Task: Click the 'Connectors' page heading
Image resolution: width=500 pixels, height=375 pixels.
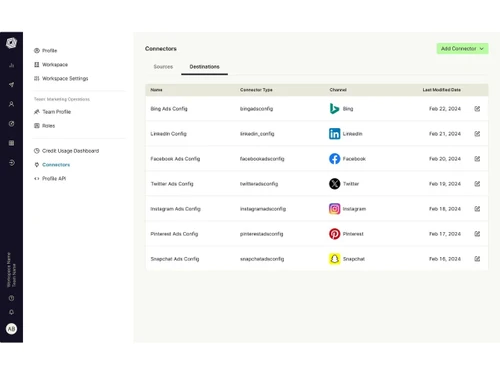Action: pyautogui.click(x=161, y=49)
